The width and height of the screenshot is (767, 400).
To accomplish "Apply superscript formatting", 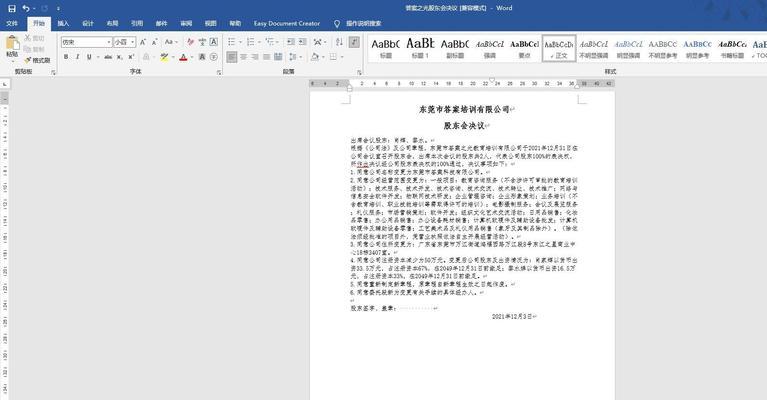I will 131,57.
